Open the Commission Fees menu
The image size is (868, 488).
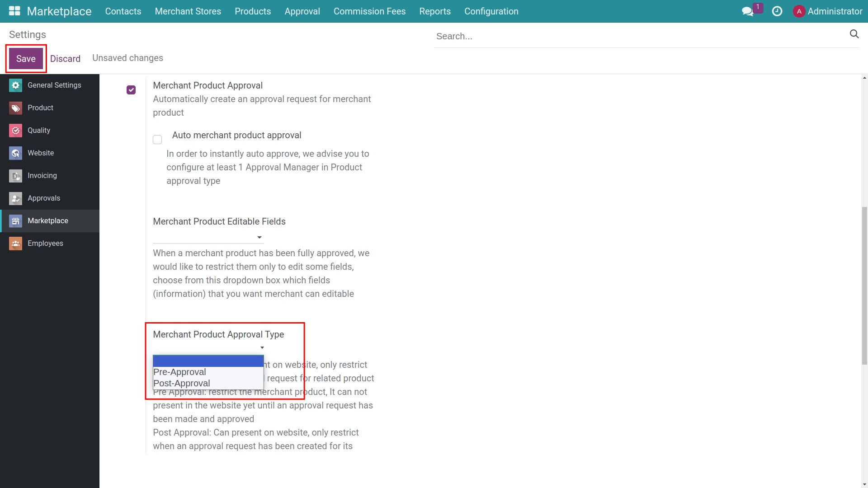coord(369,11)
